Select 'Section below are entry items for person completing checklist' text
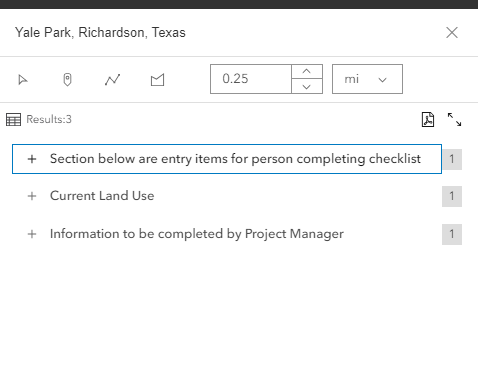The height and width of the screenshot is (365, 478). [x=235, y=159]
